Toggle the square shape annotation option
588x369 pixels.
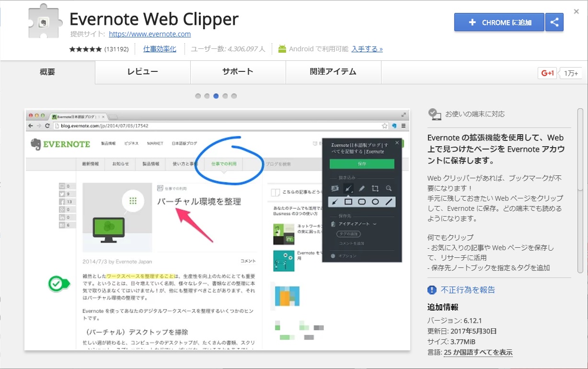click(347, 201)
